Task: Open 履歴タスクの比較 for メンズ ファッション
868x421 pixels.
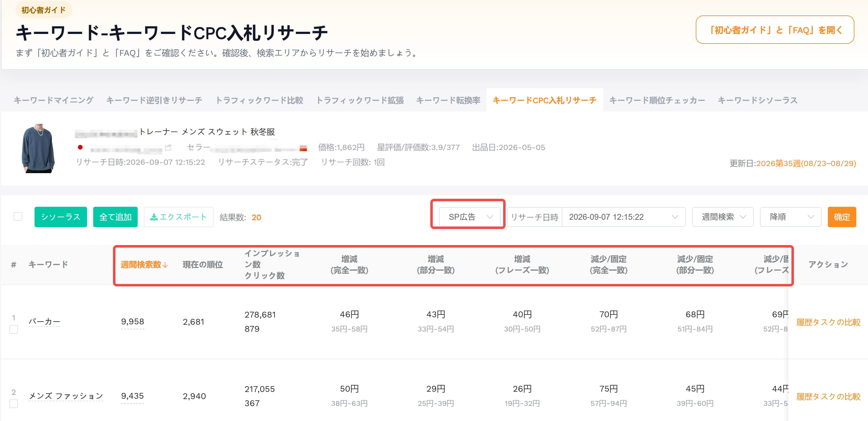Action: click(828, 396)
